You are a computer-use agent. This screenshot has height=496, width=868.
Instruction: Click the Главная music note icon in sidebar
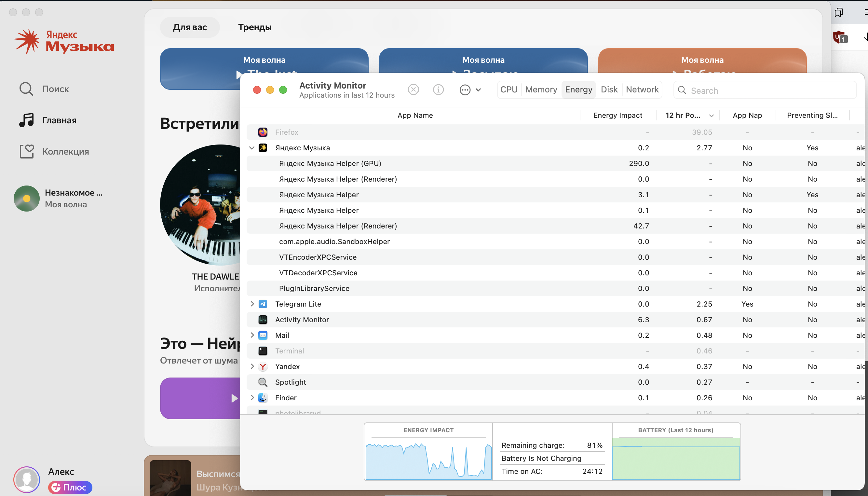coord(26,120)
